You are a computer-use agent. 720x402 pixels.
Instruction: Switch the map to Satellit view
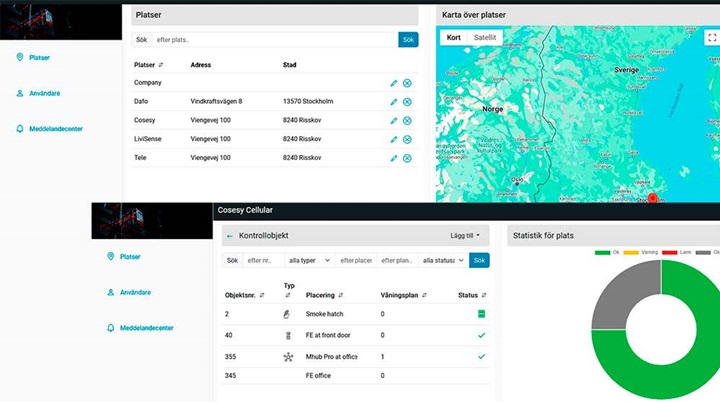tap(485, 38)
